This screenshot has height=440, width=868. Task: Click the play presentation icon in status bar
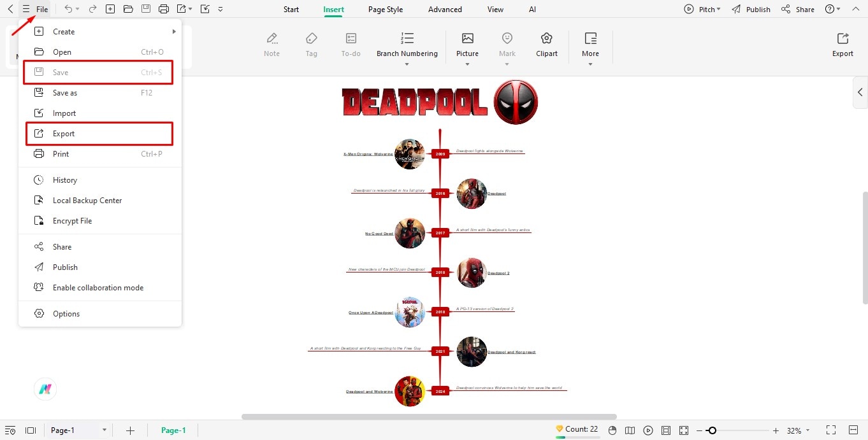coord(648,430)
